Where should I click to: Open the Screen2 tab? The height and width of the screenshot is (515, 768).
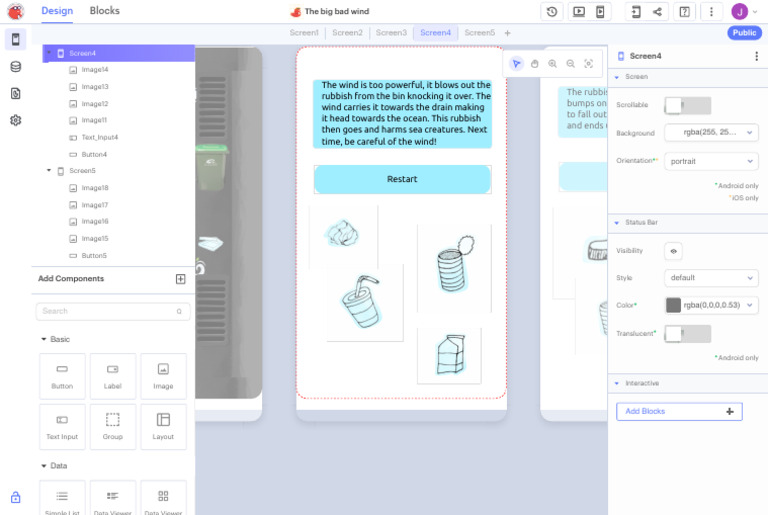point(347,33)
